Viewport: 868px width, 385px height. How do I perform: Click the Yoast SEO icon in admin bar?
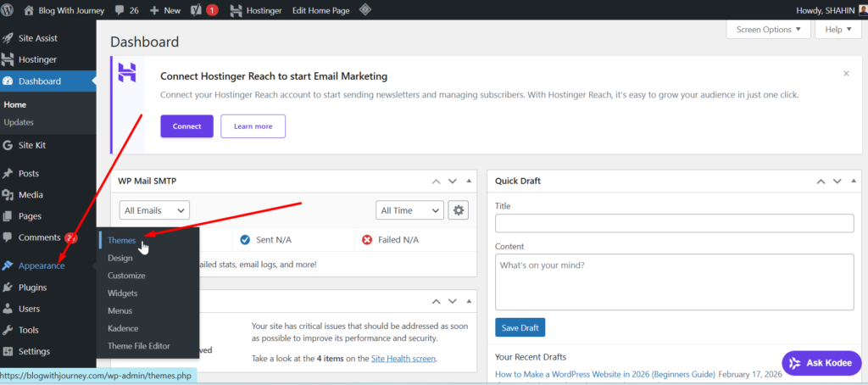196,10
